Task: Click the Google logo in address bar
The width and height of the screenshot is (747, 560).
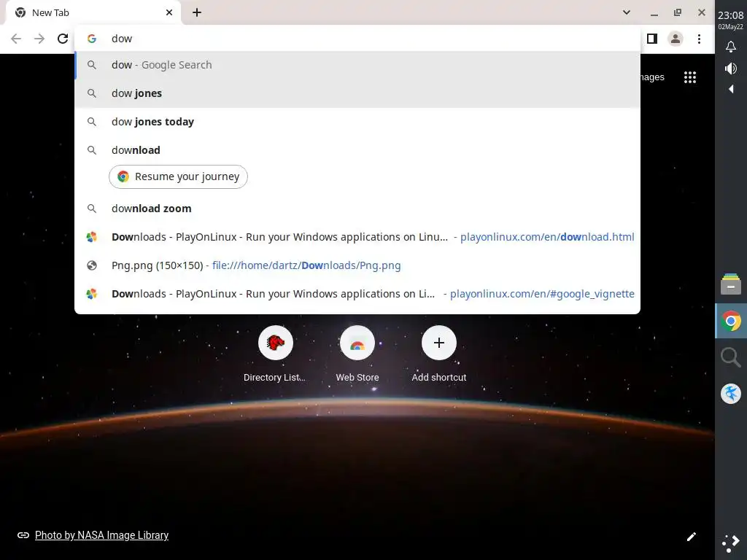Action: pos(92,39)
